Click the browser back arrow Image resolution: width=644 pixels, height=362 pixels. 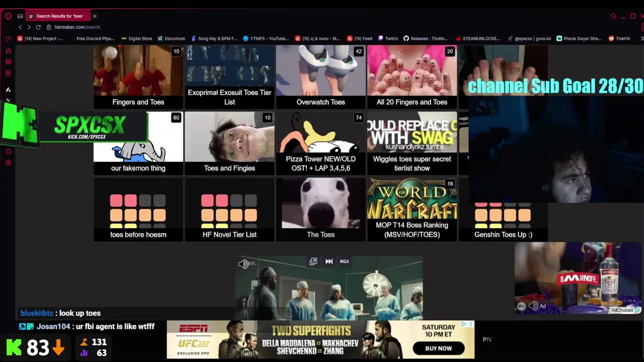pyautogui.click(x=20, y=27)
